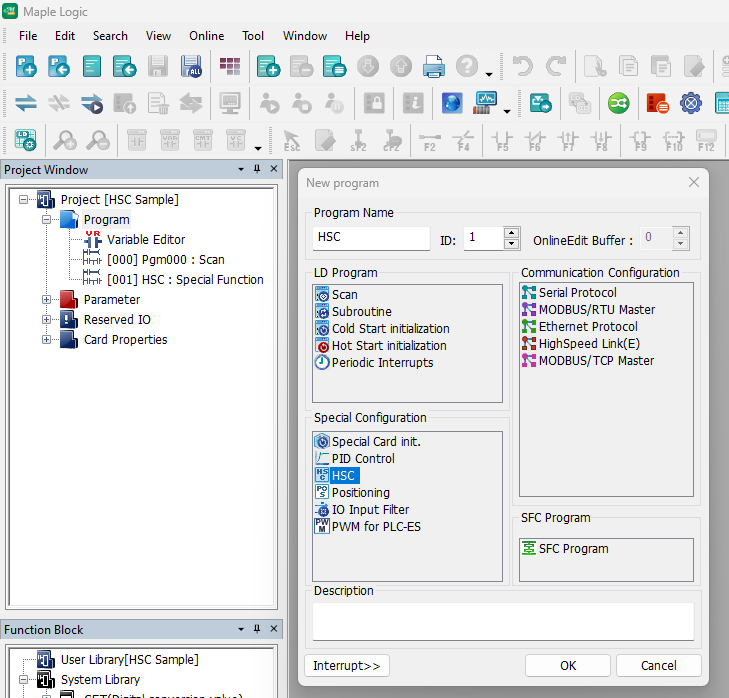Click the Help question mark icon

pos(466,66)
